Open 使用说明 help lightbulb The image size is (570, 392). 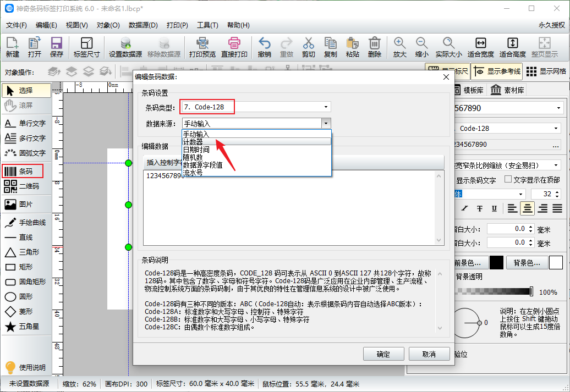(x=25, y=367)
